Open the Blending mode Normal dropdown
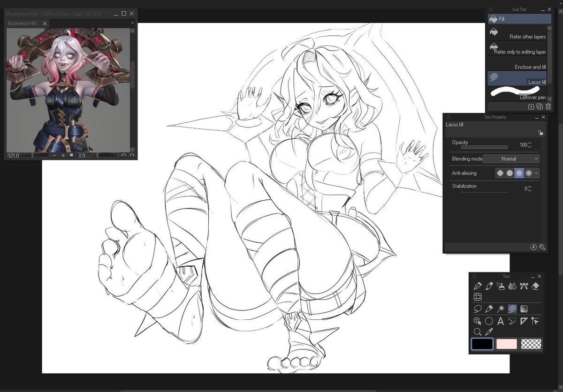 (x=511, y=159)
